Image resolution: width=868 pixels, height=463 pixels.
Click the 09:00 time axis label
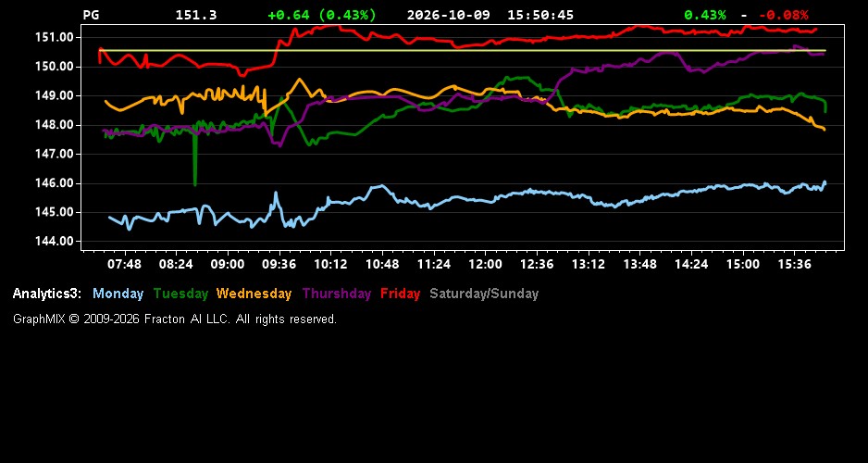[228, 264]
